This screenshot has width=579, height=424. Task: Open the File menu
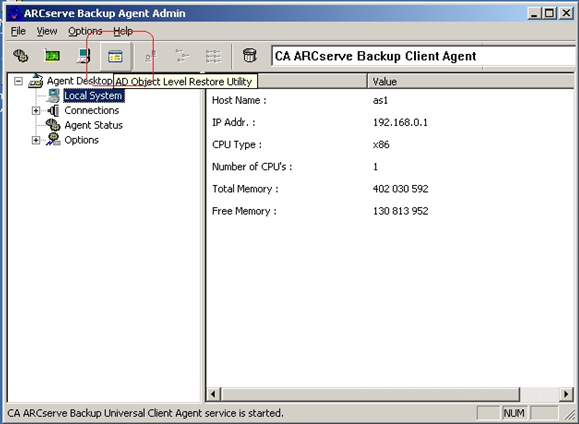click(x=18, y=31)
